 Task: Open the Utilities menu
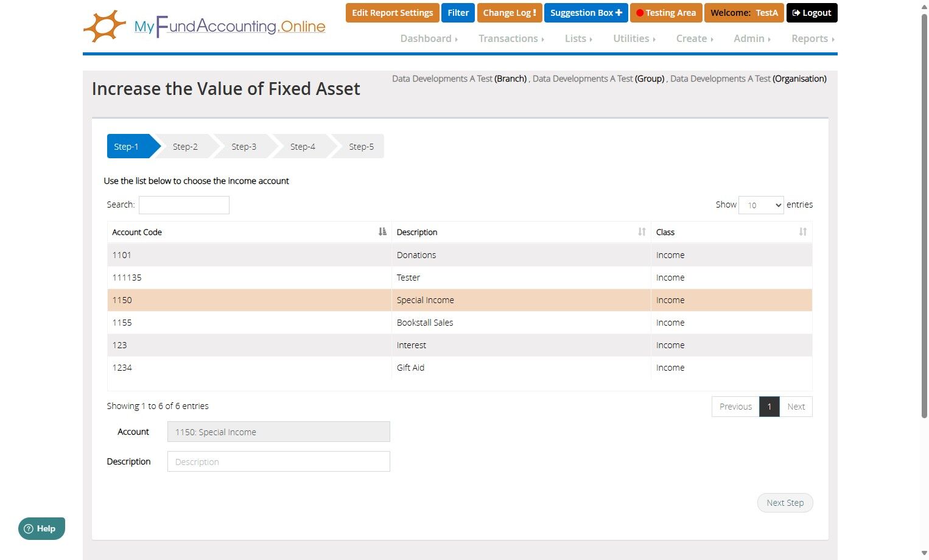pos(634,38)
